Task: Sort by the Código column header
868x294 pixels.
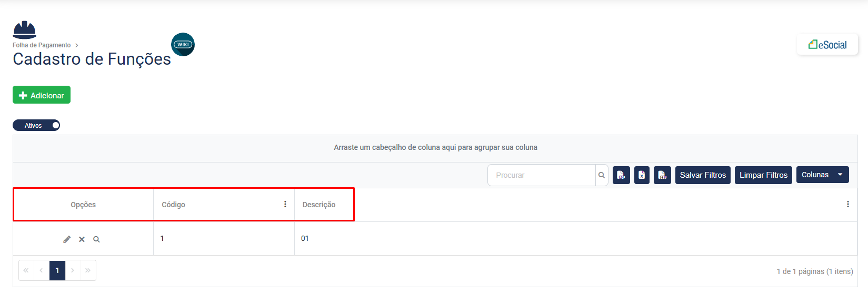Action: [174, 205]
